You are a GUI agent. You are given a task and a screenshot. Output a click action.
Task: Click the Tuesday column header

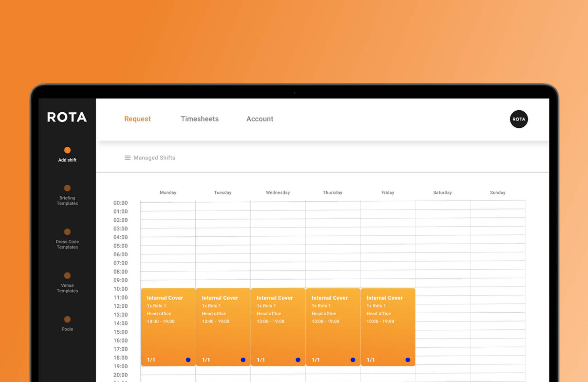(x=223, y=193)
